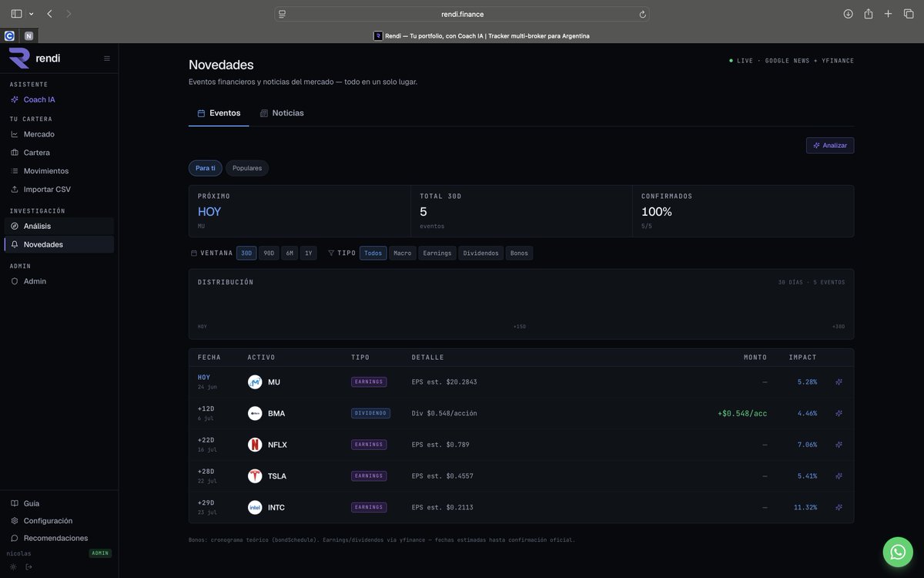
Task: Open Análisis in the sidebar
Action: tap(59, 226)
